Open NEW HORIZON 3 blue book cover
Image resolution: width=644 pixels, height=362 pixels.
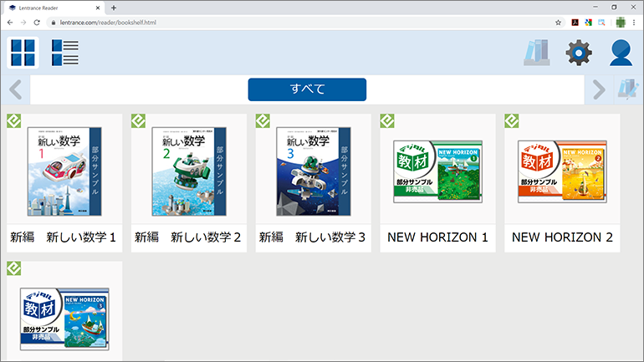tap(64, 319)
